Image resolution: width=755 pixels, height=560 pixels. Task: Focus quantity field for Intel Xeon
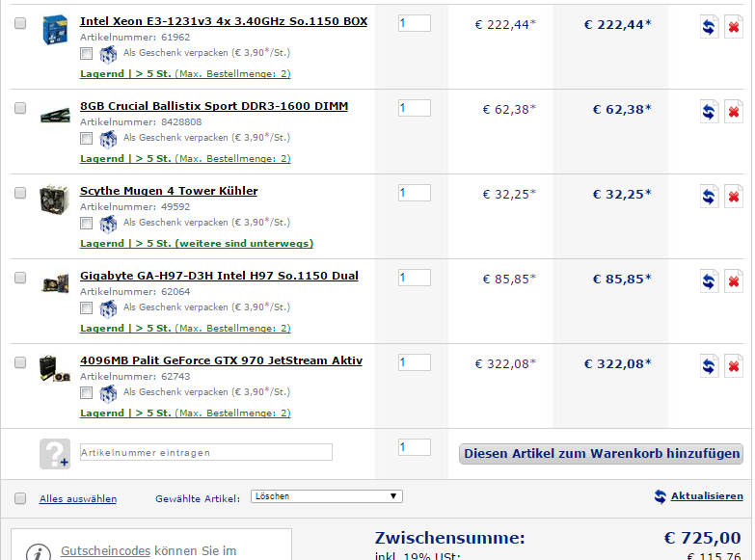pos(414,23)
